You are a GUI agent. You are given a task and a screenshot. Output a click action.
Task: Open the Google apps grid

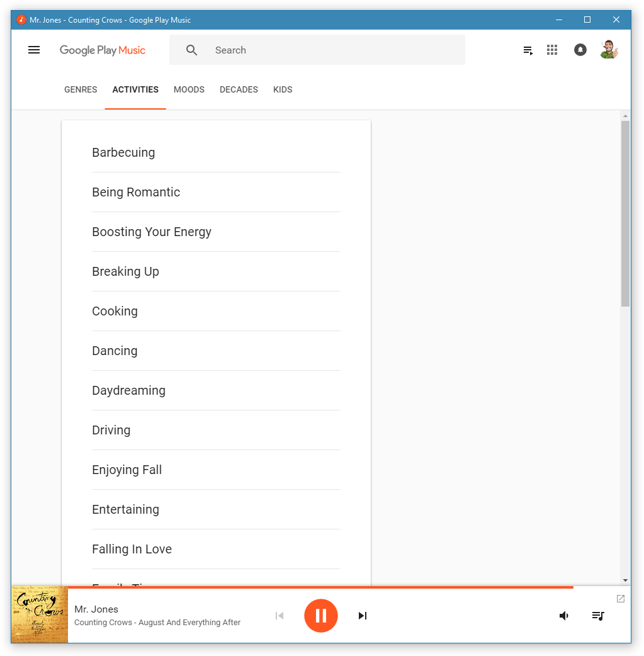pyautogui.click(x=552, y=50)
